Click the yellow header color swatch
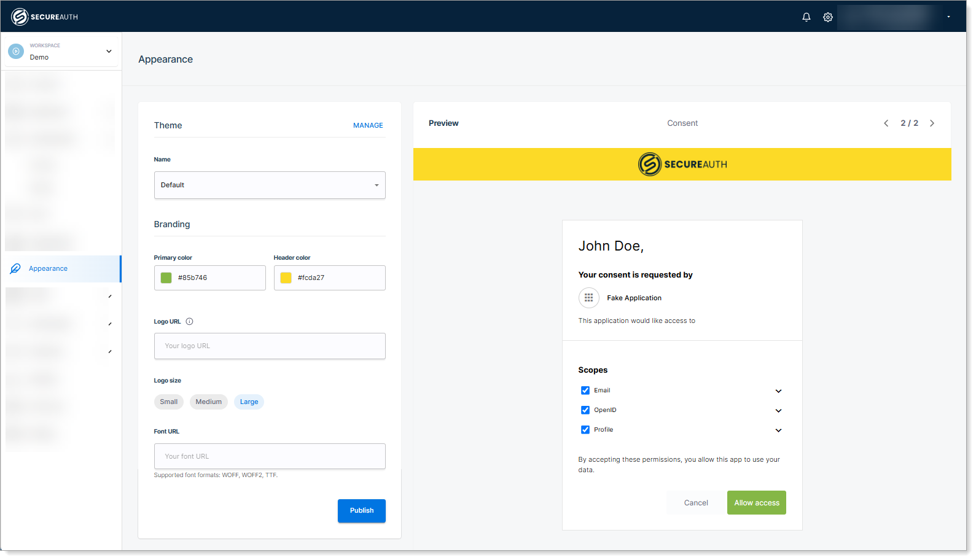This screenshot has height=560, width=976. pos(286,278)
